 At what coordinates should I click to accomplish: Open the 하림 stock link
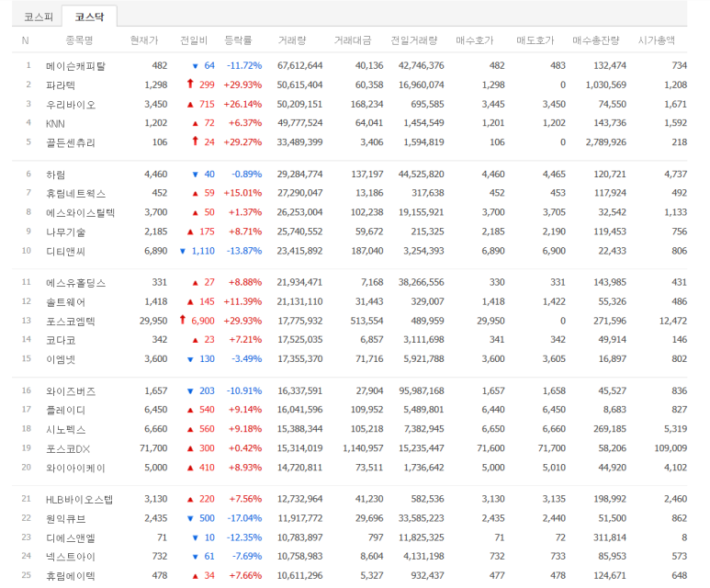(x=55, y=175)
